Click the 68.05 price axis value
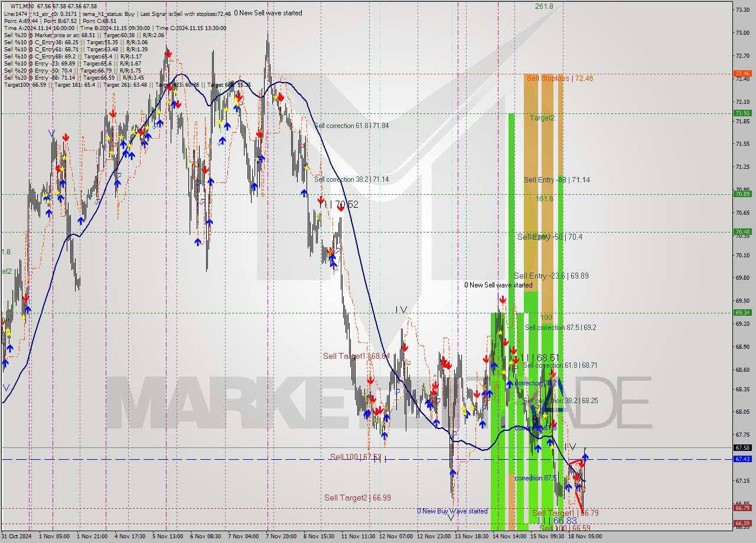The height and width of the screenshot is (543, 756). [742, 411]
